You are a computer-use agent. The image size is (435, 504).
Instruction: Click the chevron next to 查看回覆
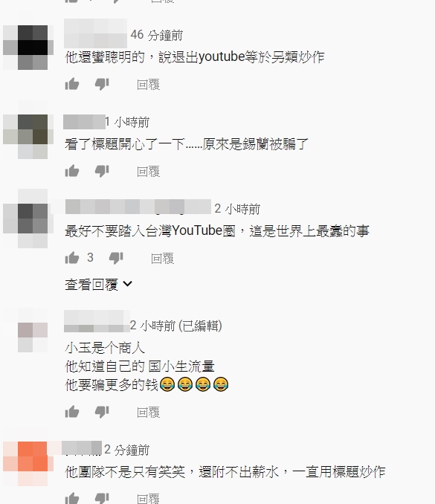(128, 284)
